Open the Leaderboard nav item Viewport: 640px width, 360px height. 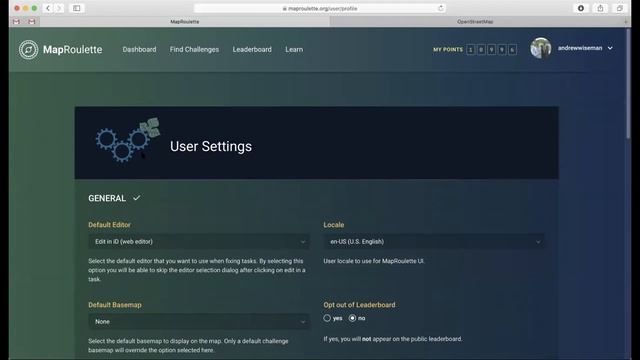252,49
